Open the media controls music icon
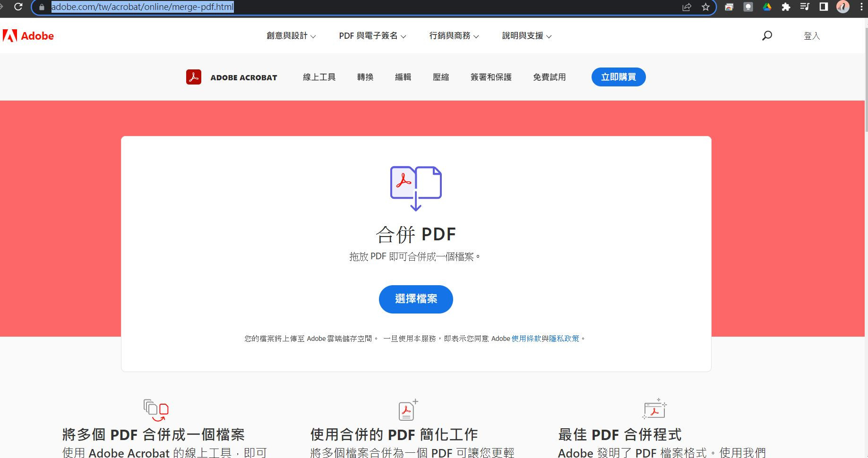This screenshot has width=868, height=458. tap(805, 7)
